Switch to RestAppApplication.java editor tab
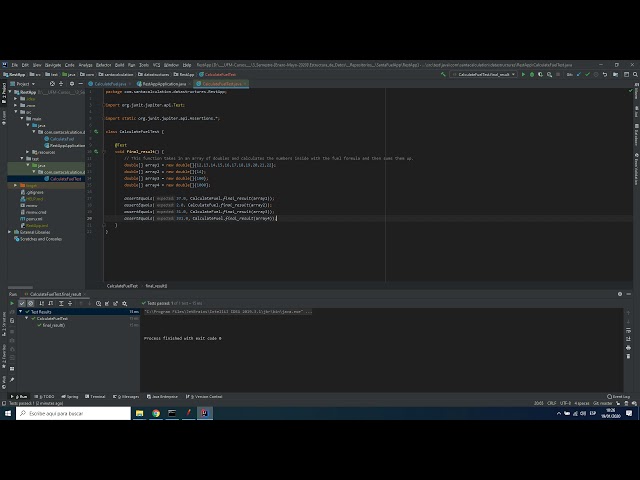 tap(164, 84)
